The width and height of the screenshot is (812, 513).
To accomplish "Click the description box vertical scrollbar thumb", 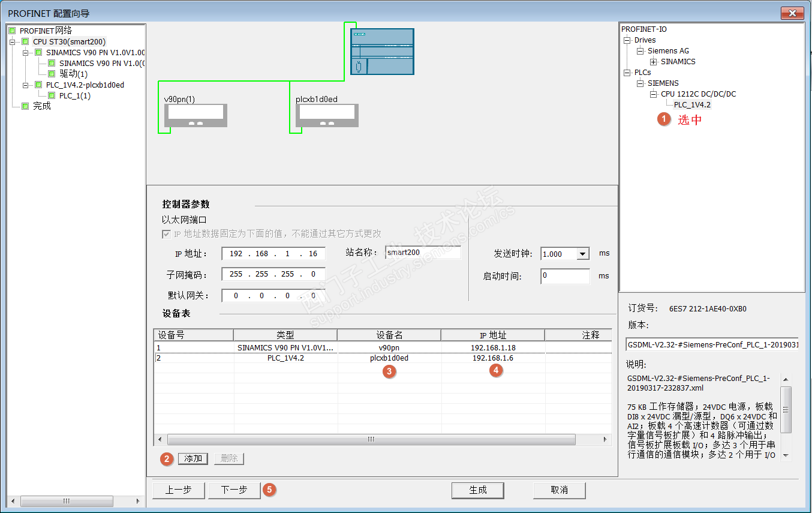I will point(786,409).
